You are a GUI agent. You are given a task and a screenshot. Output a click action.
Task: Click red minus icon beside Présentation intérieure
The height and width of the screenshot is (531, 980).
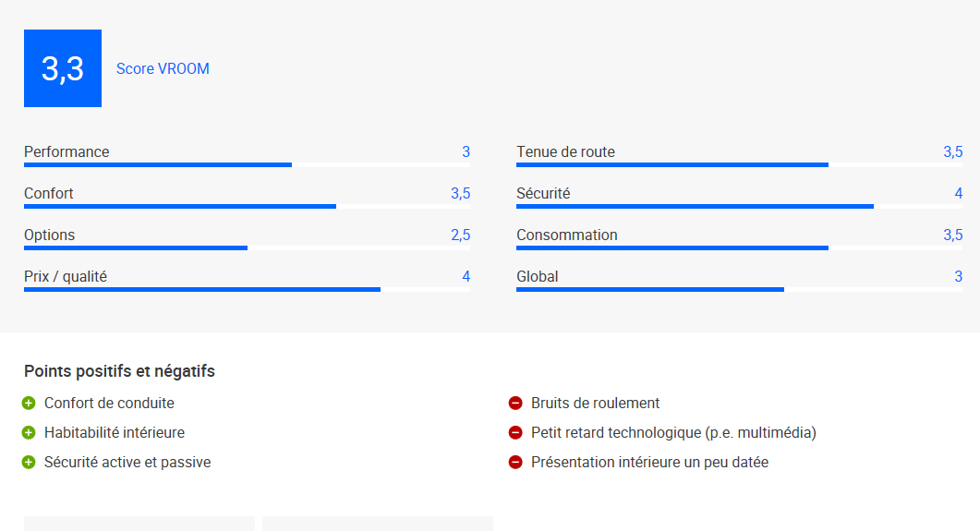click(x=515, y=463)
